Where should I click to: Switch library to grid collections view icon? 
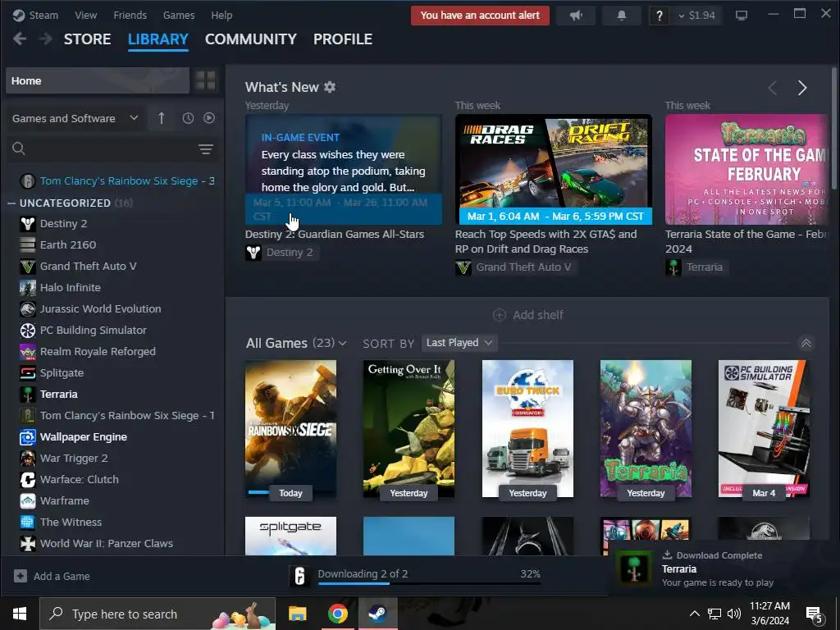pyautogui.click(x=205, y=81)
